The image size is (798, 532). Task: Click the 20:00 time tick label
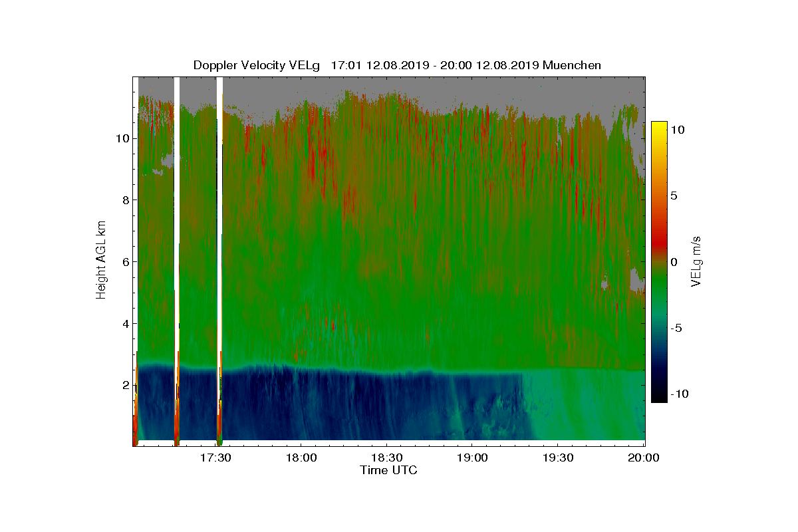pos(644,458)
